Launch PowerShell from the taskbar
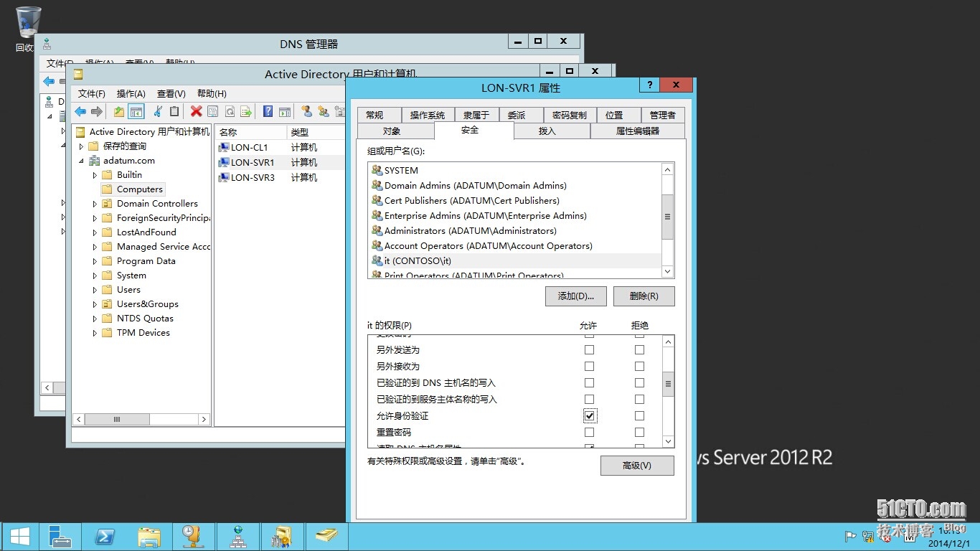The image size is (980, 551). click(105, 537)
